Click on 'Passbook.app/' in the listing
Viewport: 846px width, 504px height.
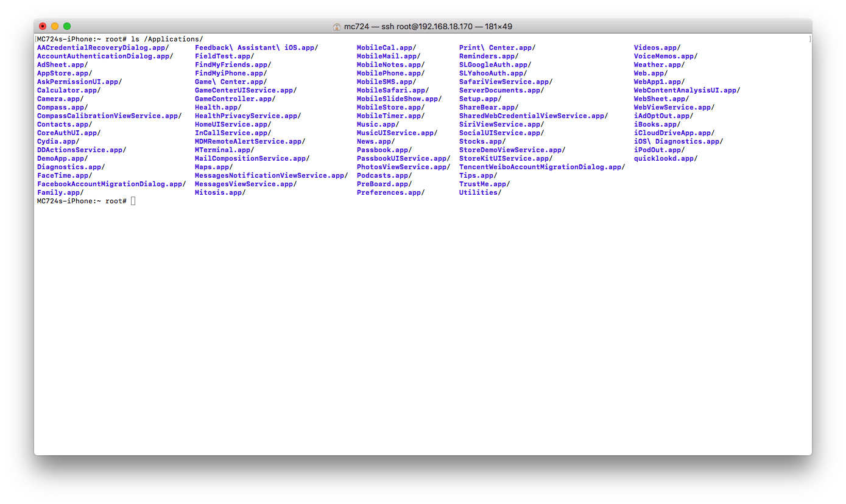tap(384, 150)
